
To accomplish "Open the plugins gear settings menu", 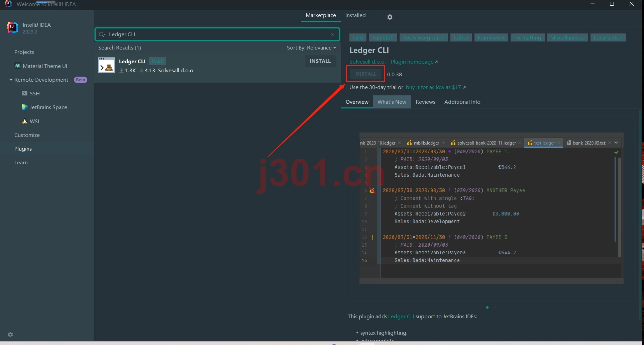I will point(390,17).
